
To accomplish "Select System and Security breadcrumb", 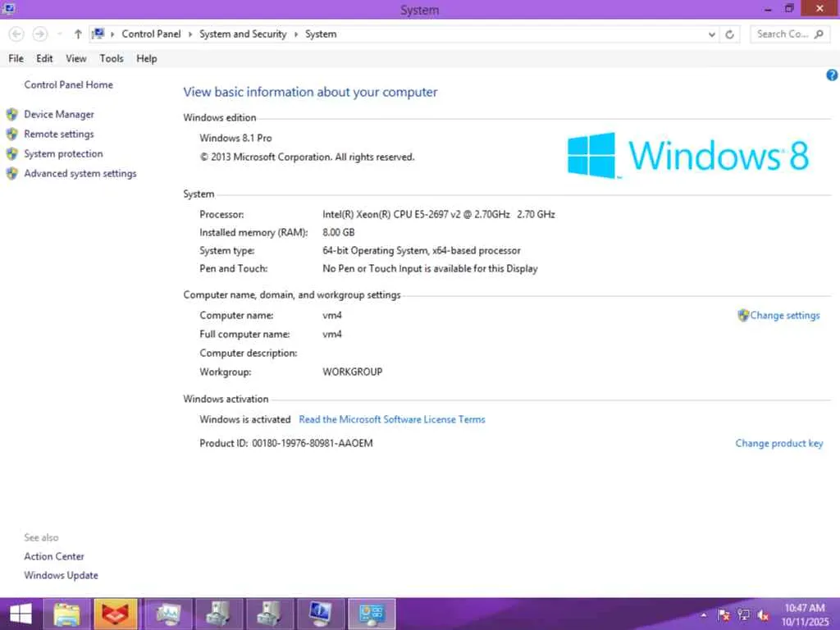I will pos(243,34).
